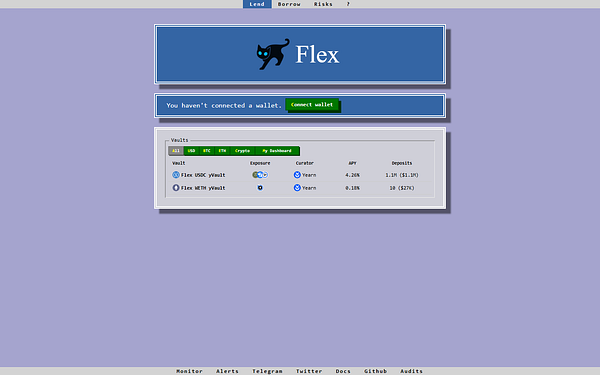Click the Yearn curator name in the USDC row
600x375 pixels.
(309, 175)
